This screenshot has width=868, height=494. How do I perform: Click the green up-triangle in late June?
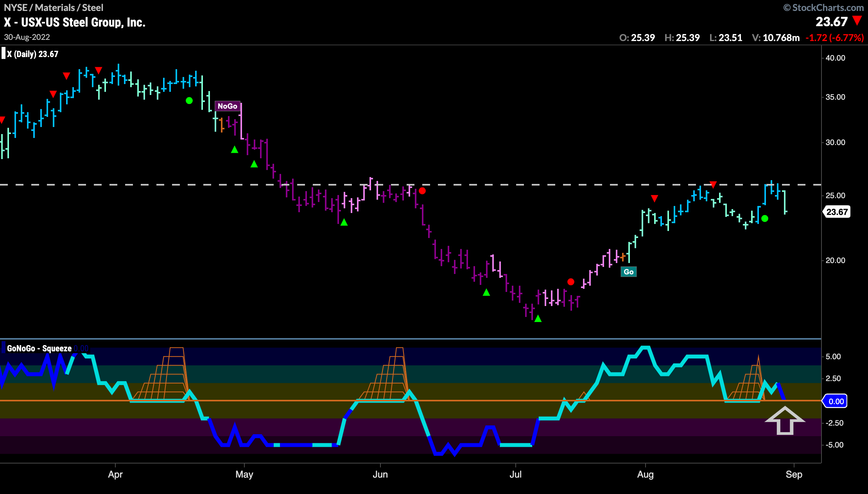point(486,292)
